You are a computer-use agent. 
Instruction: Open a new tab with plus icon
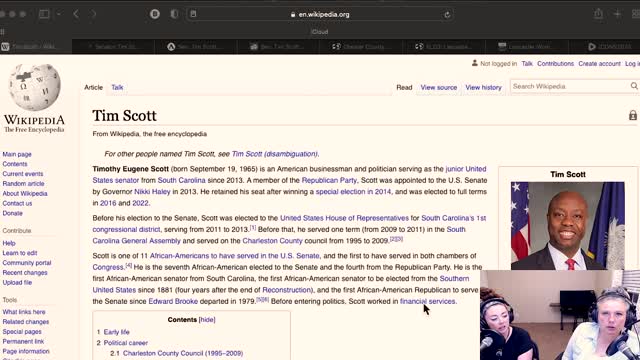pos(618,14)
